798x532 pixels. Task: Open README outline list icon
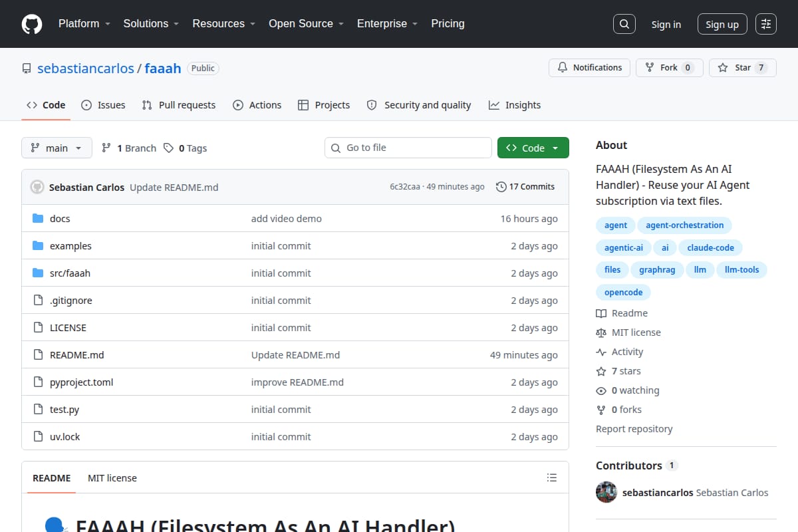coord(551,477)
